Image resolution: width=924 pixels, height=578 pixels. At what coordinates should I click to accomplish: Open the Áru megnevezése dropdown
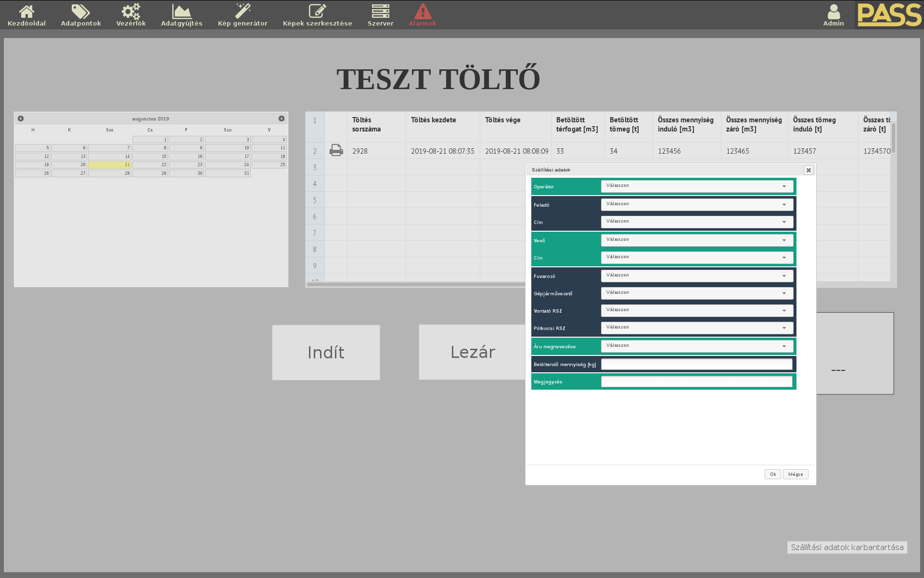697,346
